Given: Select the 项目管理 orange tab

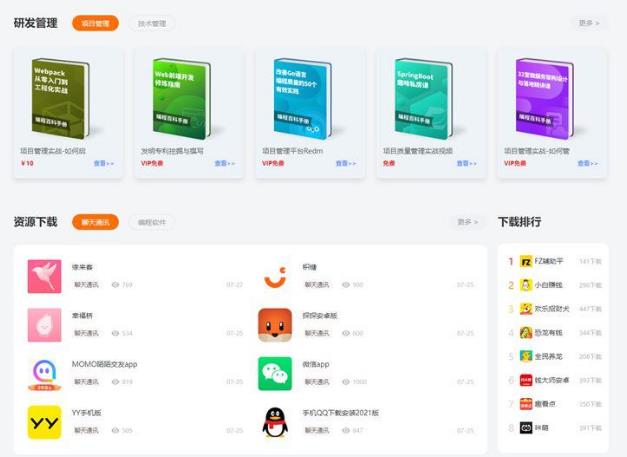Looking at the screenshot, I should click(x=95, y=23).
